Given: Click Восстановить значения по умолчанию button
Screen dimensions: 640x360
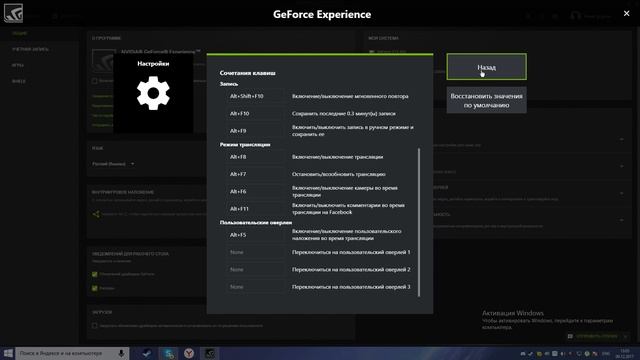Looking at the screenshot, I should click(486, 100).
